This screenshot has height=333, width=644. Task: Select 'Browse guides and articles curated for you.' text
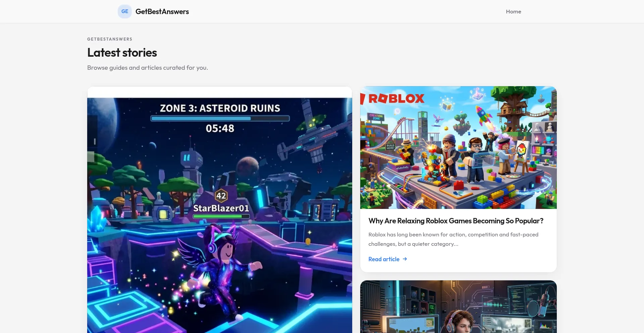(x=148, y=68)
